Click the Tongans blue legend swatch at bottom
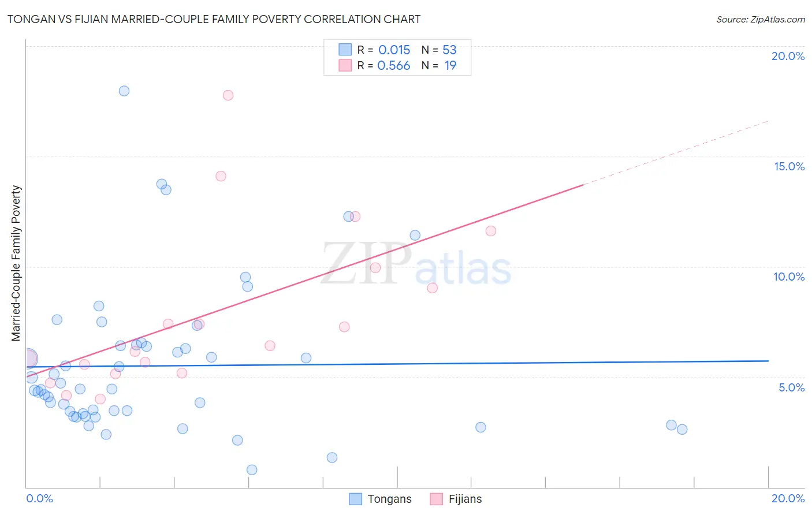This screenshot has height=515, width=812. point(356,499)
